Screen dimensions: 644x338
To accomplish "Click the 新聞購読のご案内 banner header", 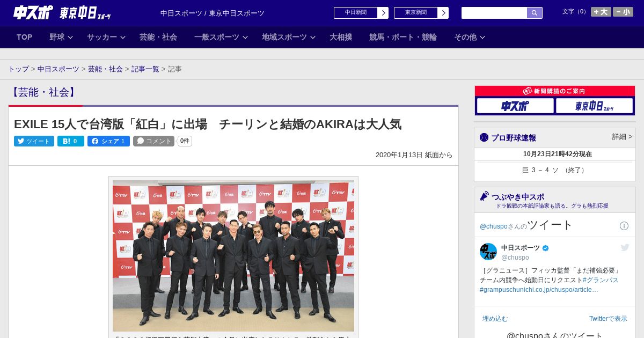I will pyautogui.click(x=554, y=91).
